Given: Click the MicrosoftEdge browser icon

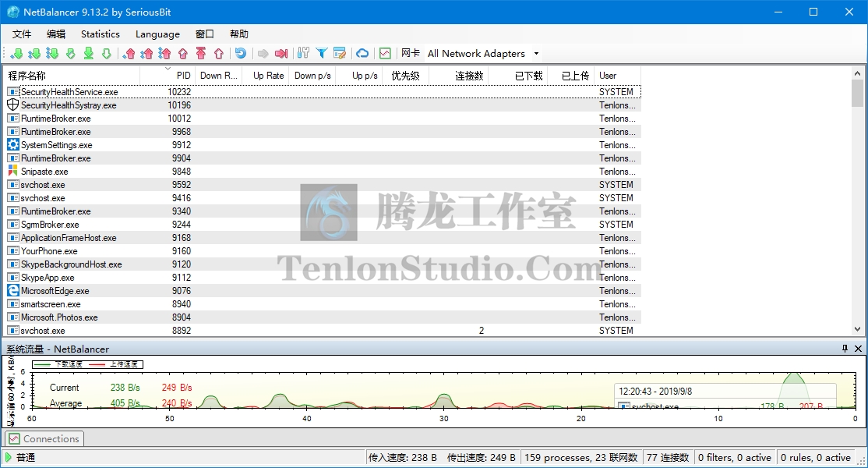Looking at the screenshot, I should (x=12, y=290).
